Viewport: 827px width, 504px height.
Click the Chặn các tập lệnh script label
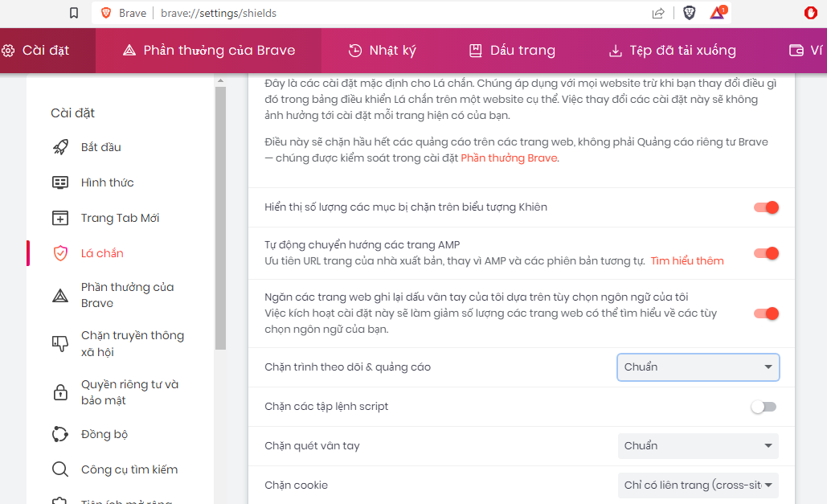(x=326, y=407)
